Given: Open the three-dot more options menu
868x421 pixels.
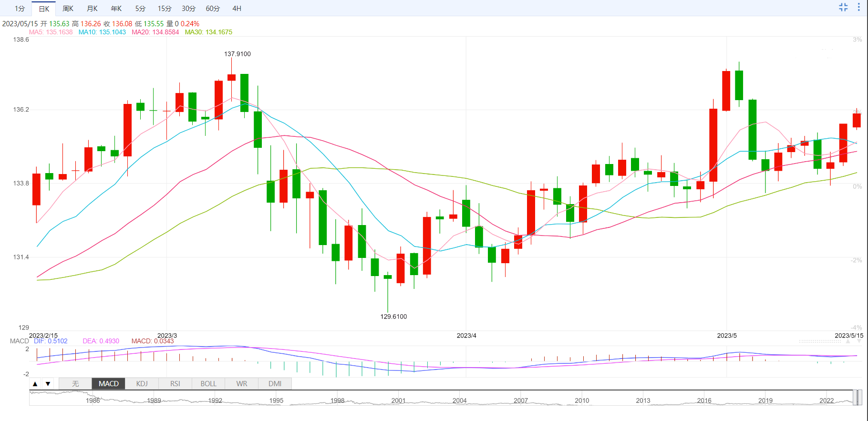Looking at the screenshot, I should pos(858,7).
